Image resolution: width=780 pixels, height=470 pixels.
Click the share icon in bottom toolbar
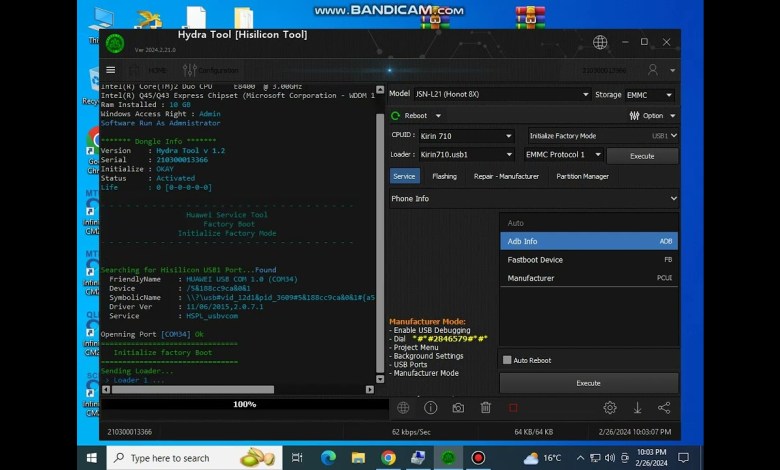[x=664, y=408]
